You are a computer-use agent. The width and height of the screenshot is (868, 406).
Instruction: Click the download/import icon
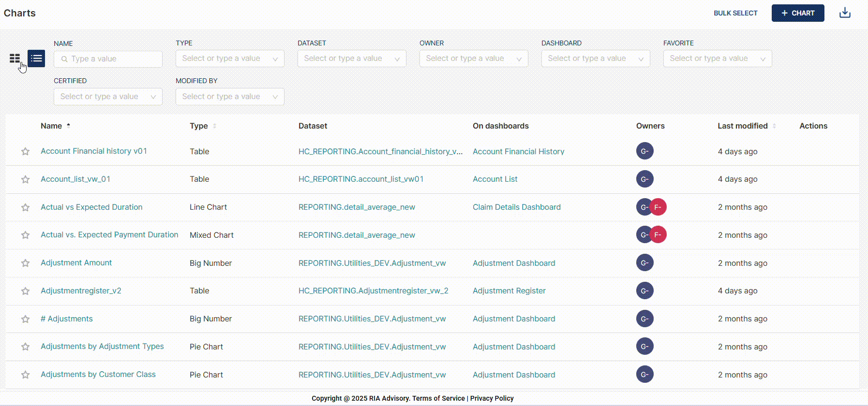pos(845,13)
